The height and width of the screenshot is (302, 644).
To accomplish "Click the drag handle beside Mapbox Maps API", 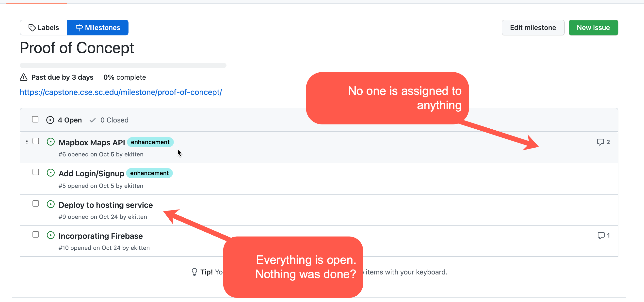I will [27, 142].
